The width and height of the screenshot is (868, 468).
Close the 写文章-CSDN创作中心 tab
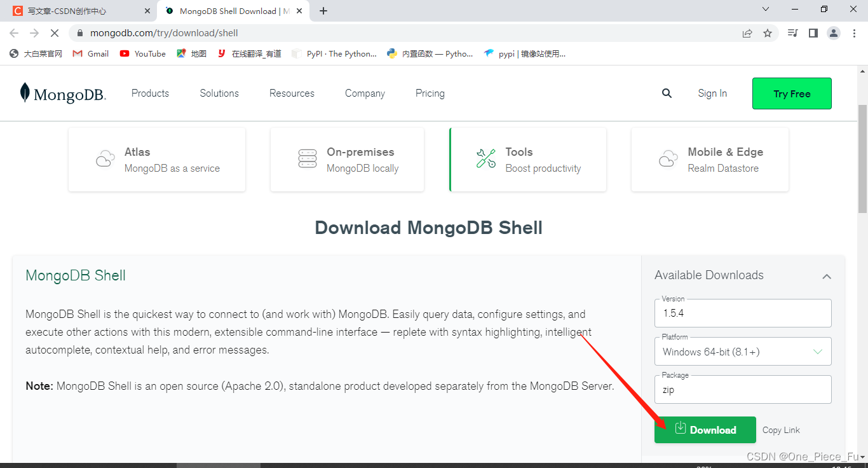coord(147,11)
